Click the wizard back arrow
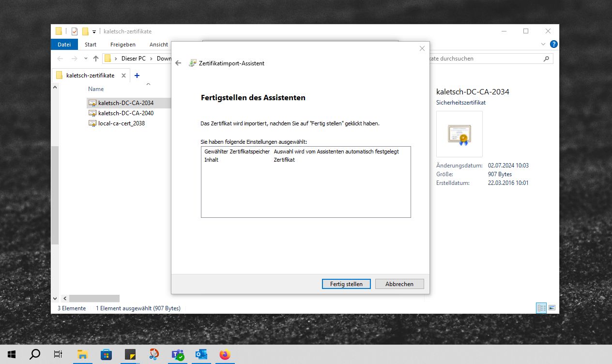The width and height of the screenshot is (612, 364). 178,63
